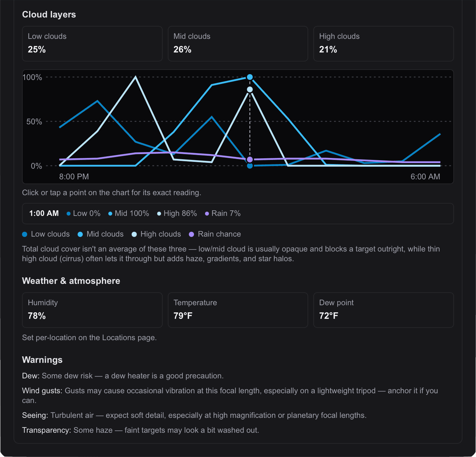476x457 pixels.
Task: Click the Mid clouds 26% card
Action: [238, 44]
